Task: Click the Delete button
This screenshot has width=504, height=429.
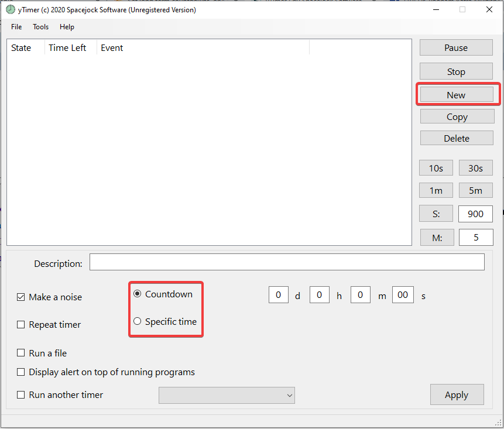Action: (457, 138)
